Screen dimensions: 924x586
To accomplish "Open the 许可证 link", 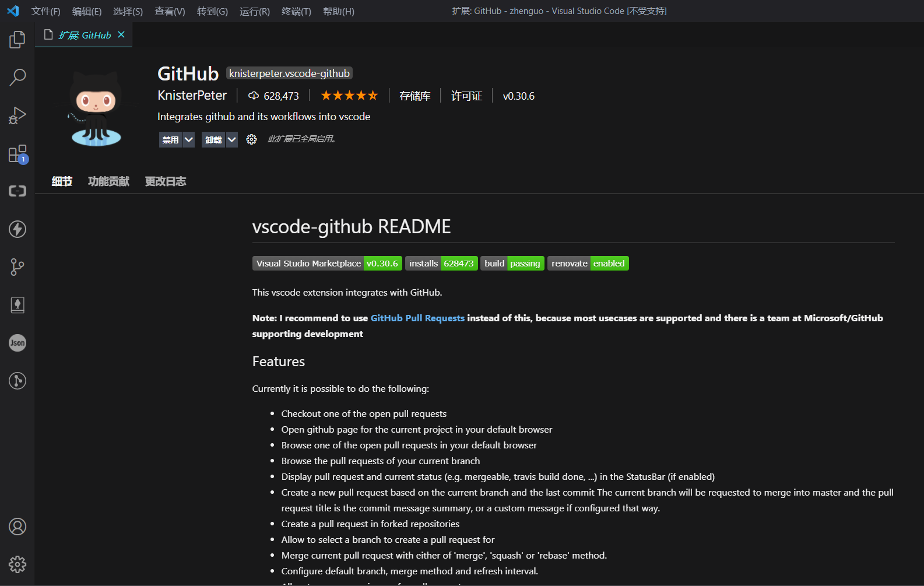I will click(466, 96).
